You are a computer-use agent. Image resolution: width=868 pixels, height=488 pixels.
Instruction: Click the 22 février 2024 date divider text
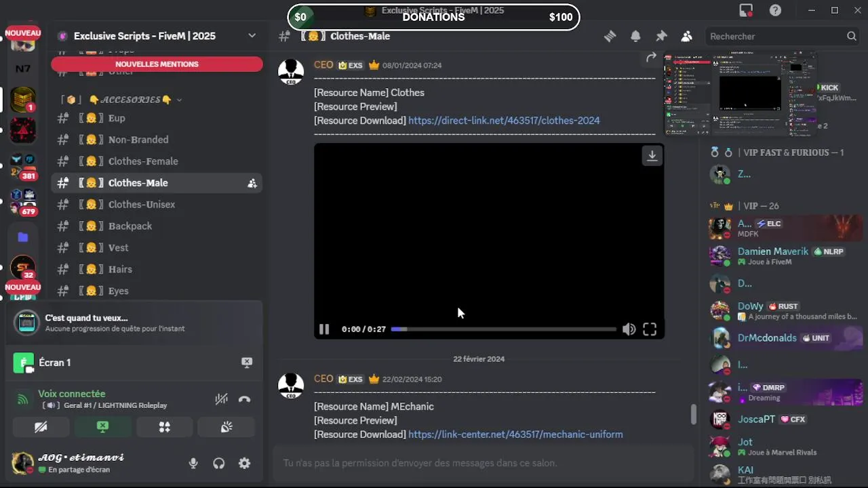[x=479, y=359]
